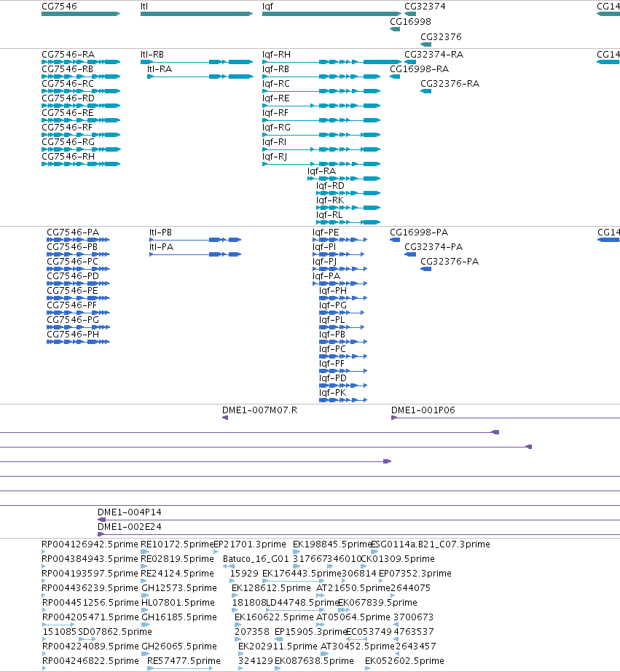The height and width of the screenshot is (672, 620).
Task: Select transcript CG7546-RA
Action: click(68, 55)
